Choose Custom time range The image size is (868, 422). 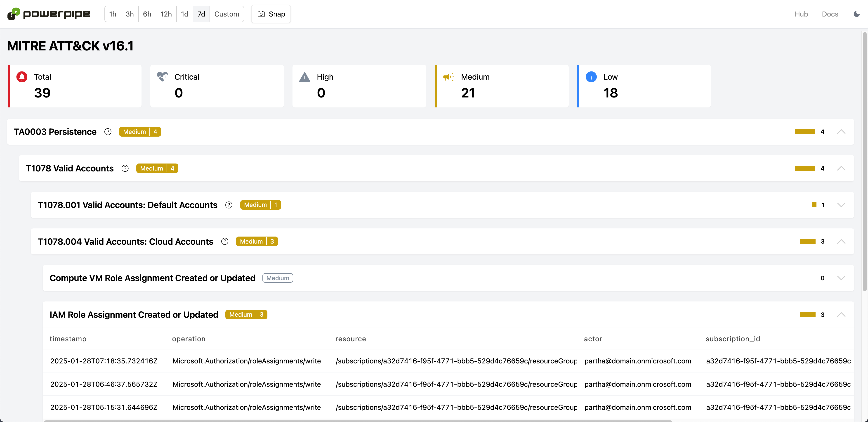click(226, 14)
